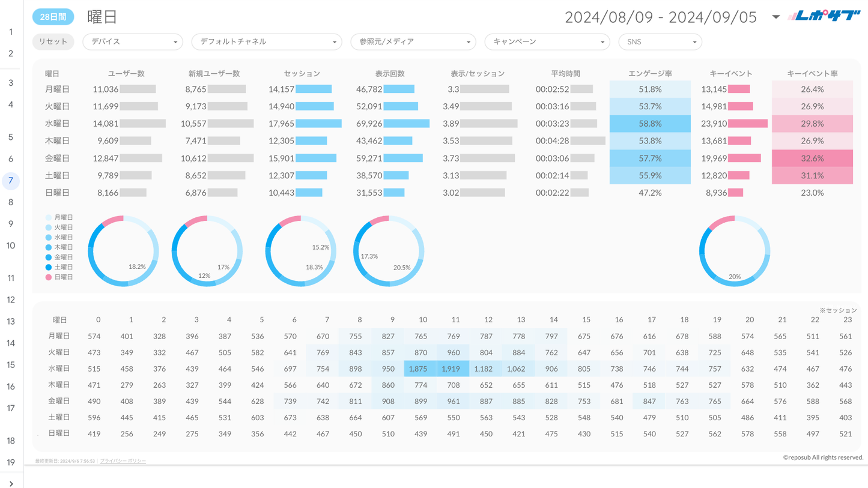This screenshot has height=488, width=868.
Task: Toggle 日曜日 legend dot in donut legend
Action: (x=49, y=277)
